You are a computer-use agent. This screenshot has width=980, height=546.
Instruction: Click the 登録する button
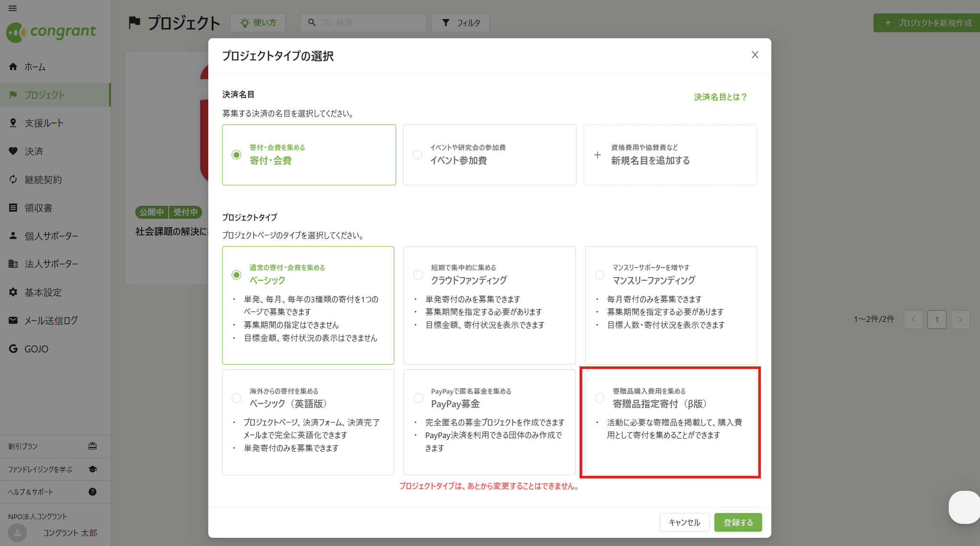[738, 522]
